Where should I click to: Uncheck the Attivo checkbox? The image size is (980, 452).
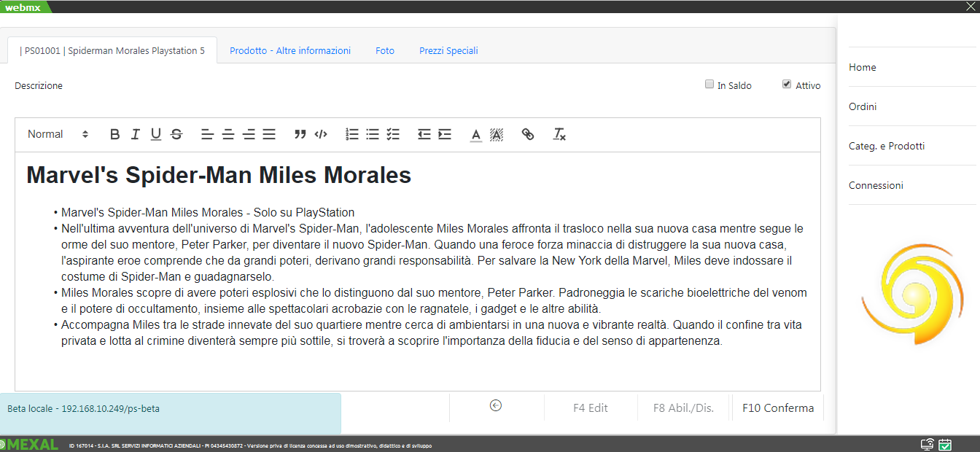point(787,85)
